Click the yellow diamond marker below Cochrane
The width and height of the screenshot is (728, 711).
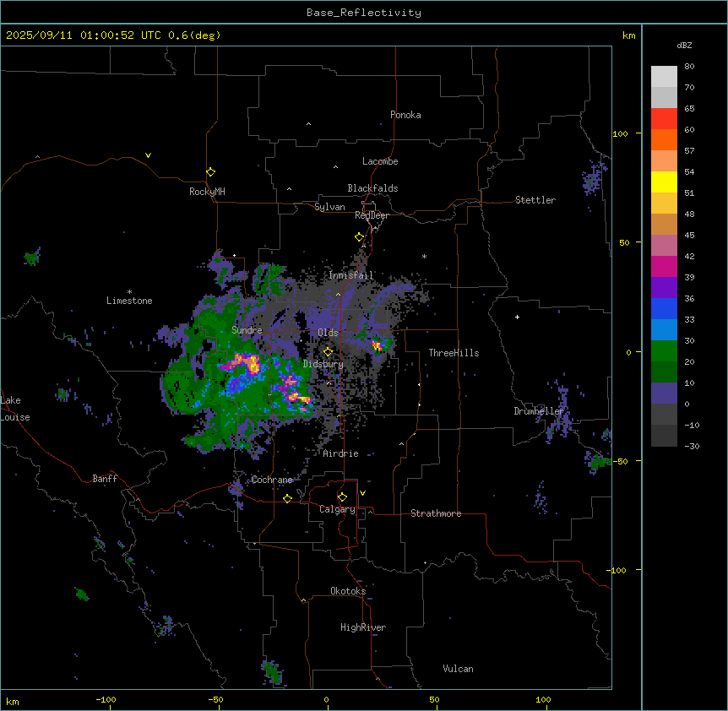[287, 498]
